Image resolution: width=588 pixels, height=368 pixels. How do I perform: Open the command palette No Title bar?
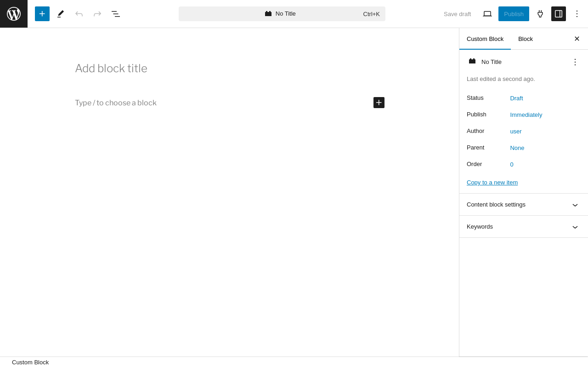pyautogui.click(x=282, y=14)
